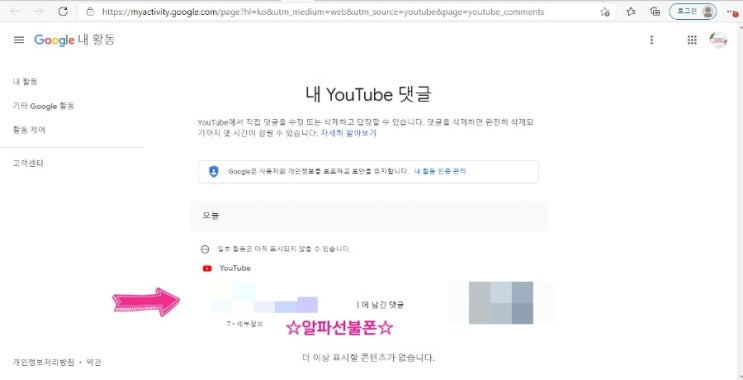Click the red YouTube icon
This screenshot has width=743, height=380.
(207, 268)
